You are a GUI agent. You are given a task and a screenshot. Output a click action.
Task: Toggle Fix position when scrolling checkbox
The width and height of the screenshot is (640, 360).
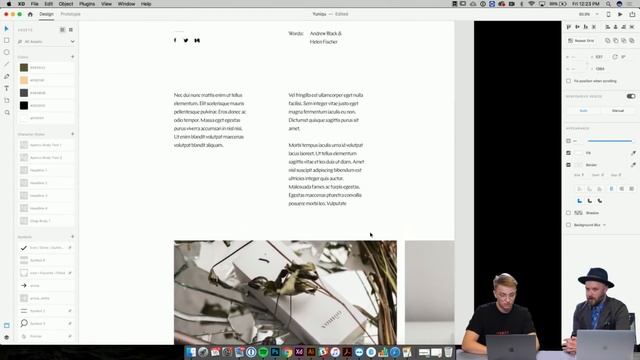tap(568, 81)
